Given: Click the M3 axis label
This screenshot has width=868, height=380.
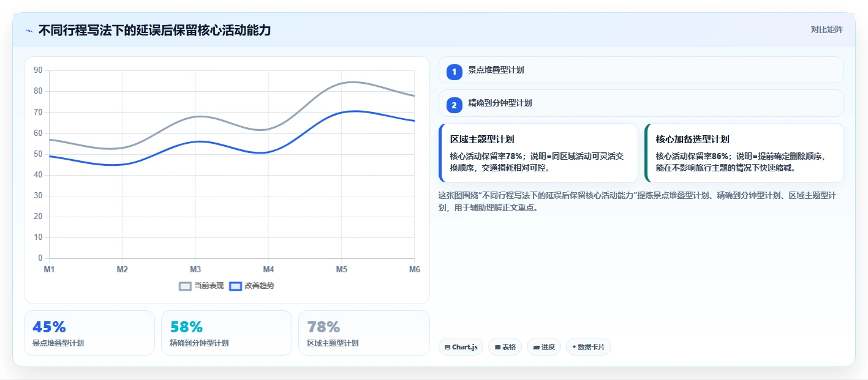Looking at the screenshot, I should click(195, 270).
